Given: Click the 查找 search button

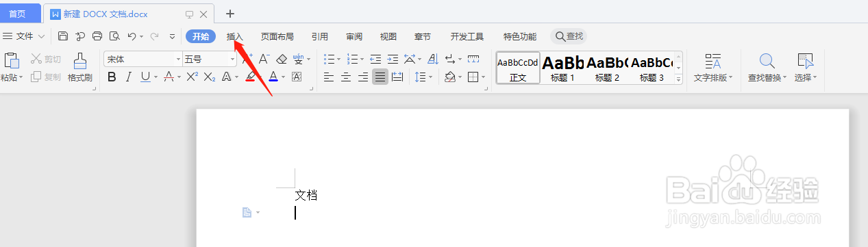Looking at the screenshot, I should click(569, 36).
